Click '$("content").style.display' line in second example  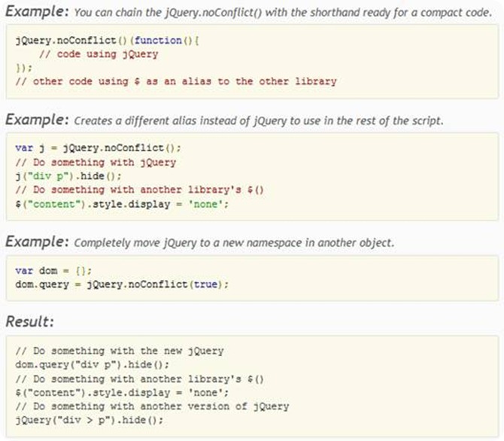pyautogui.click(x=122, y=204)
